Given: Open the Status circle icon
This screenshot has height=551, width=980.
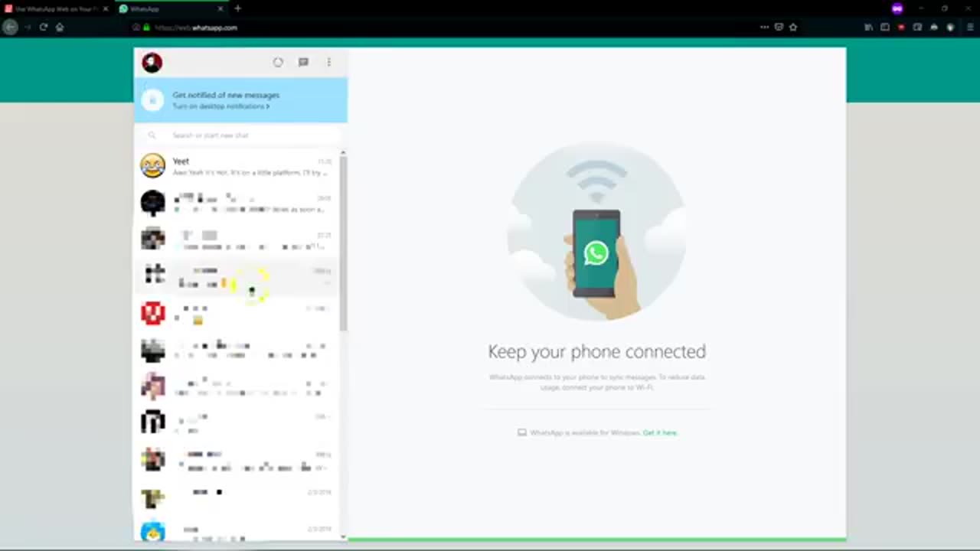Looking at the screenshot, I should pyautogui.click(x=278, y=63).
